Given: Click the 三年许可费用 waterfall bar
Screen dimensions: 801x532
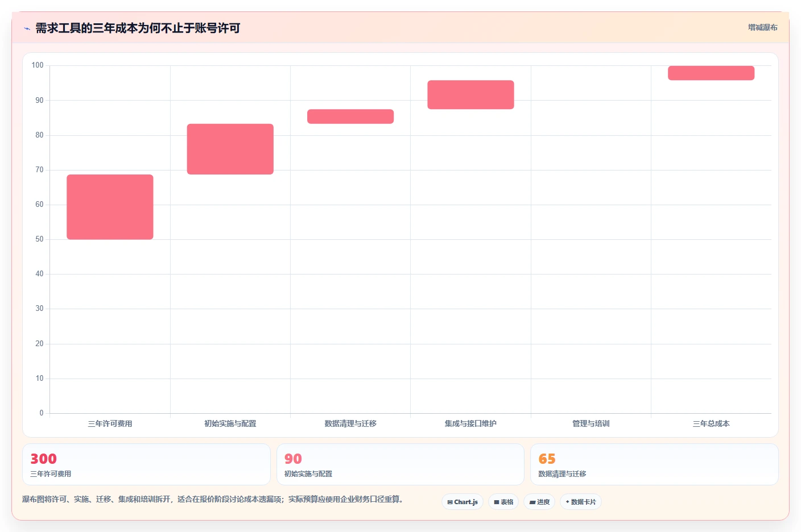Looking at the screenshot, I should pyautogui.click(x=110, y=207).
